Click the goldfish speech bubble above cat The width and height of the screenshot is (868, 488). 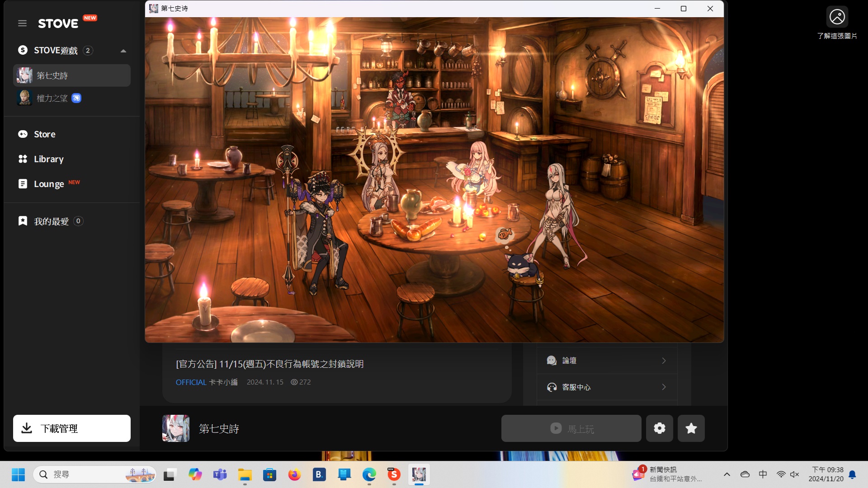[x=505, y=235]
